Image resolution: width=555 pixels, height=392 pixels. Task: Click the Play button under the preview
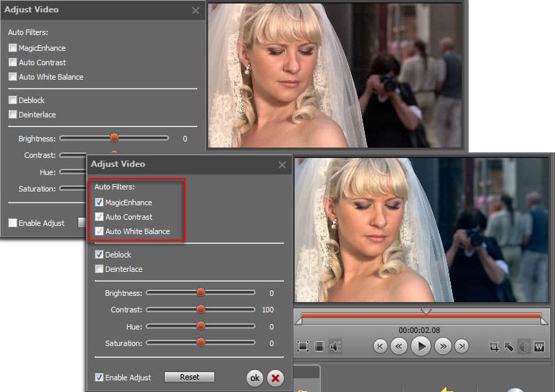[421, 346]
